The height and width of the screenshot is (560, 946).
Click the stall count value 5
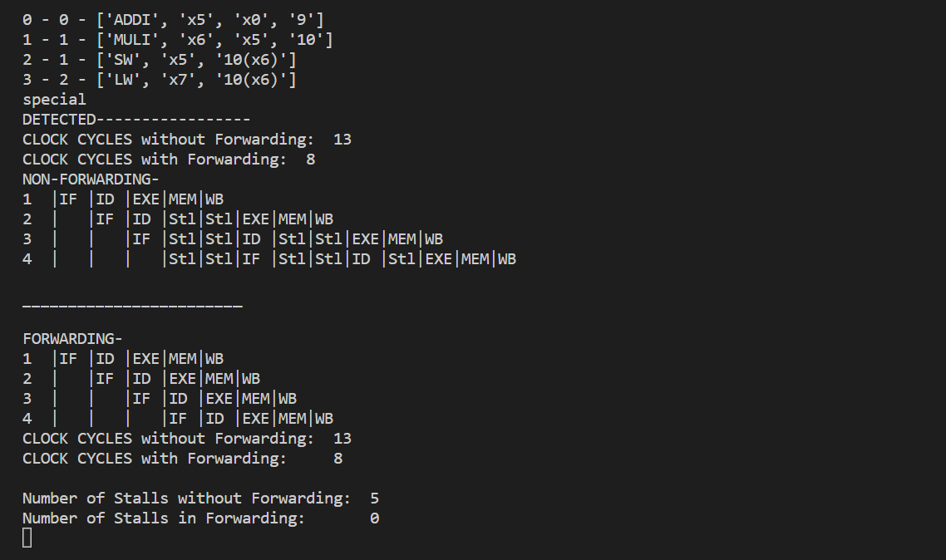coord(375,499)
